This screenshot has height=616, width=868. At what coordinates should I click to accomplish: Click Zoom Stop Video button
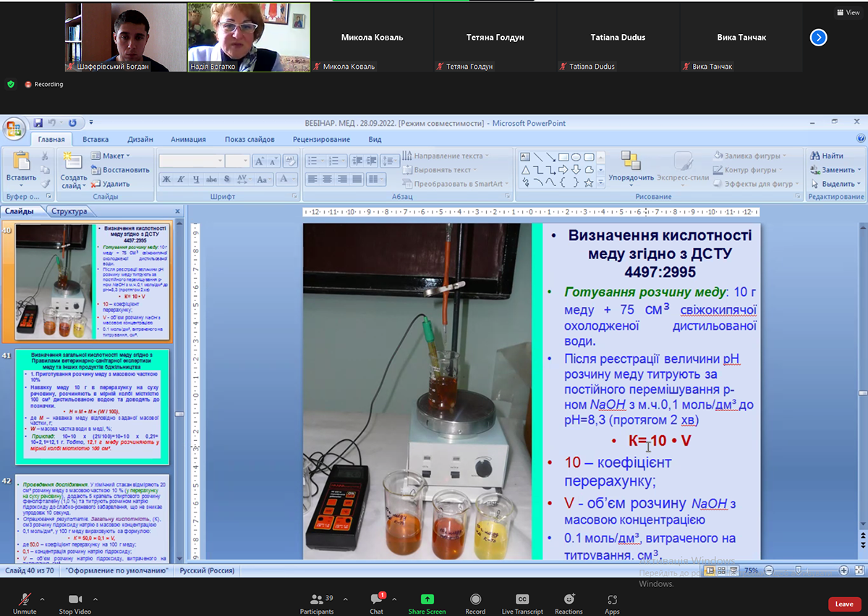(x=75, y=603)
